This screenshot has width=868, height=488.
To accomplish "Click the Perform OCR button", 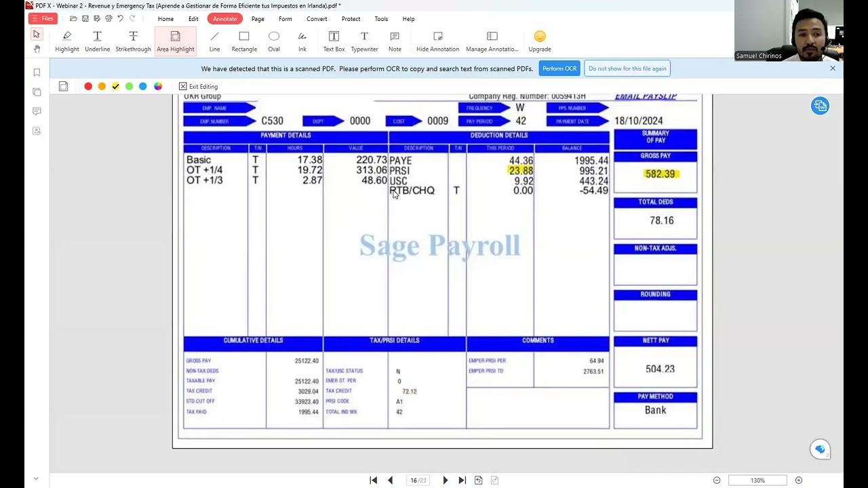I will pos(559,68).
